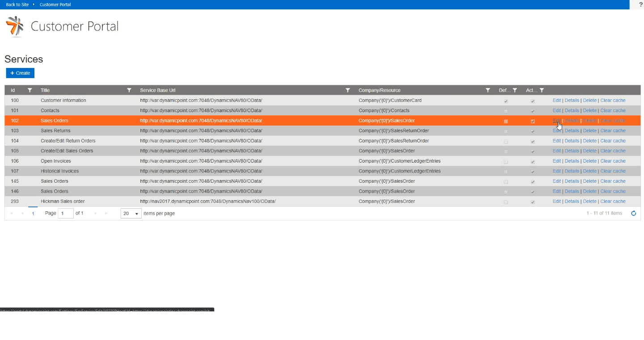
Task: Toggle Active checkbox for Sales Returns
Action: coord(533,131)
